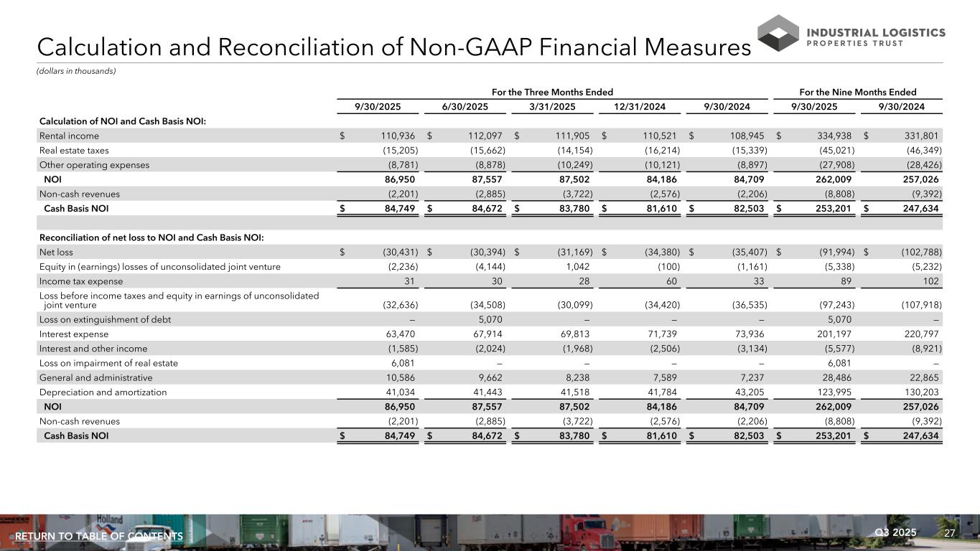Click the Return to Table of Contents link
The width and height of the screenshot is (980, 551).
point(99,536)
